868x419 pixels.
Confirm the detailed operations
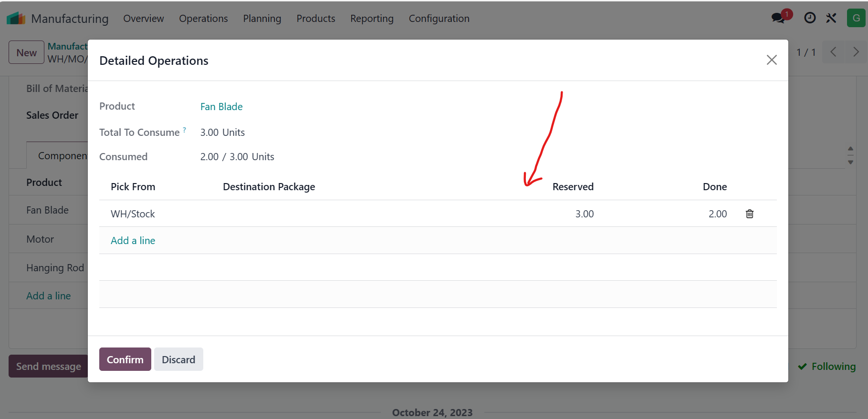(x=125, y=359)
